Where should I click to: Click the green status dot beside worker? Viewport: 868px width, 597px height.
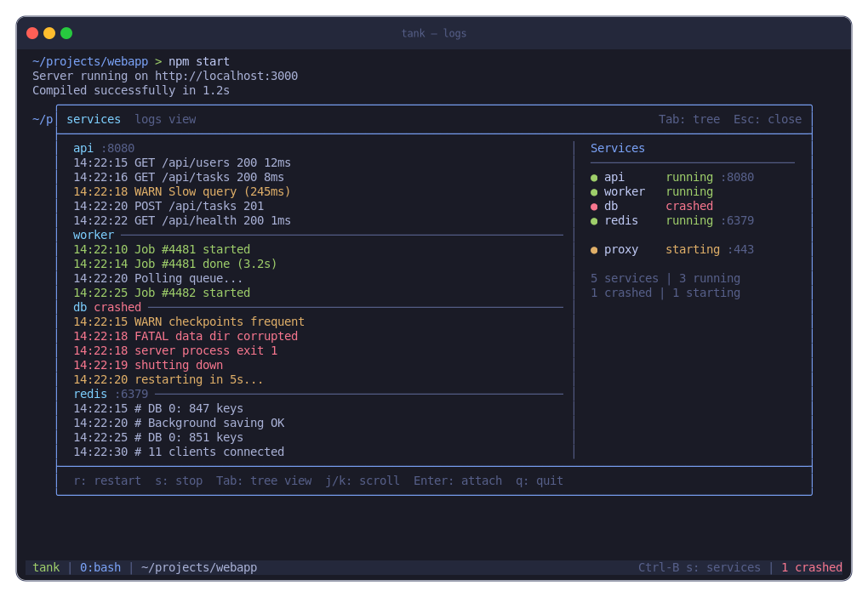click(594, 192)
